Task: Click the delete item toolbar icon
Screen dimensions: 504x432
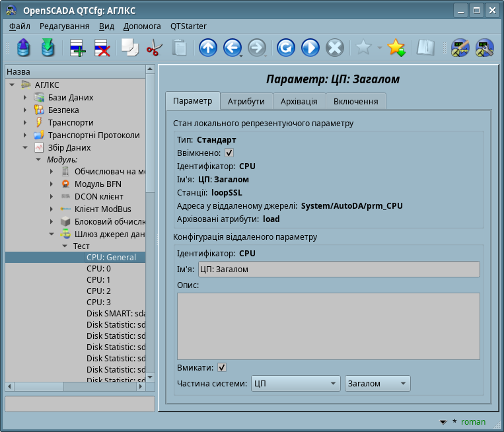Action: pyautogui.click(x=102, y=48)
